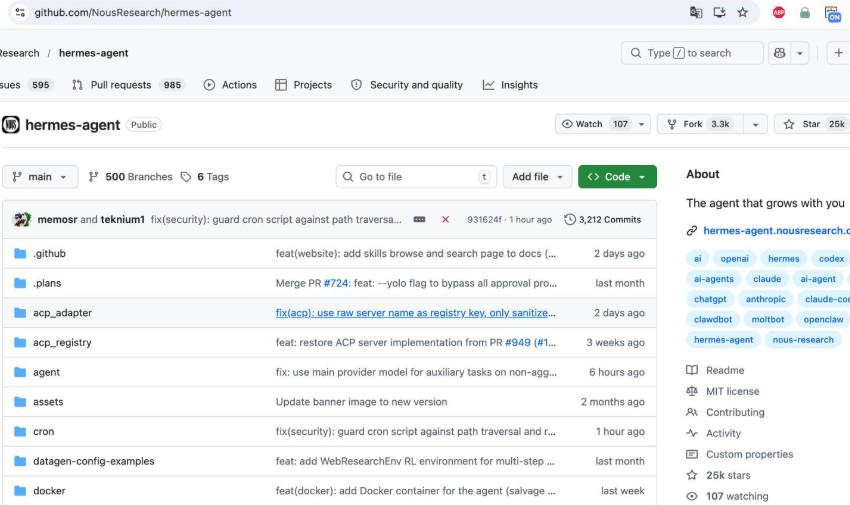Click the gray lock extension icon

805,12
